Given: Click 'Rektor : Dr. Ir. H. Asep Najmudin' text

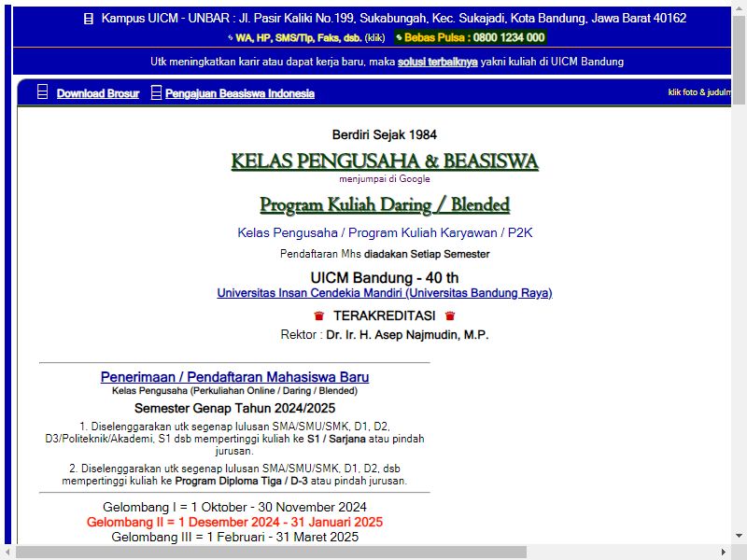Looking at the screenshot, I should [385, 335].
